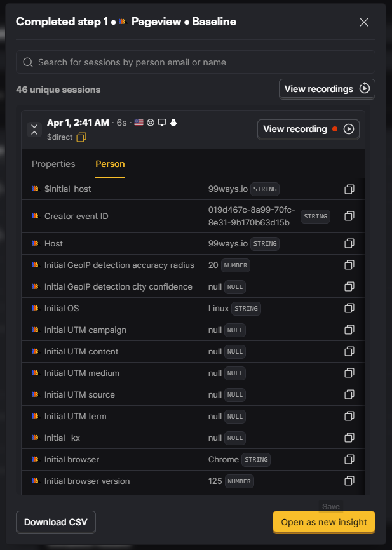Collapse the Apr 1, 2:41 AM session
Image resolution: width=392 pixels, height=550 pixels.
(x=34, y=130)
